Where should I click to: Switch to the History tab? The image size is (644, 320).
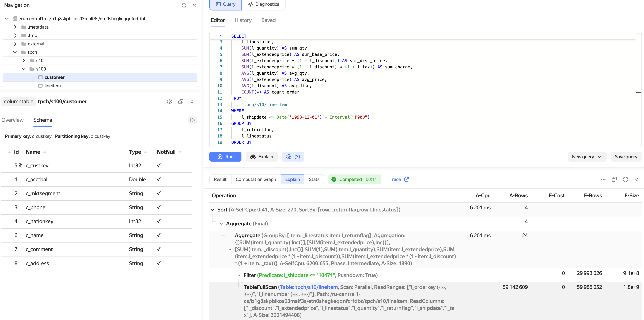(x=243, y=20)
